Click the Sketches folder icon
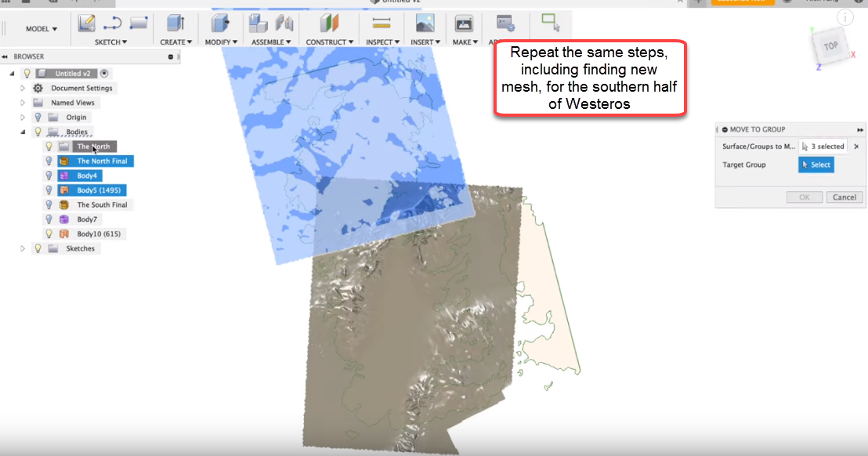This screenshot has height=456, width=868. 53,248
